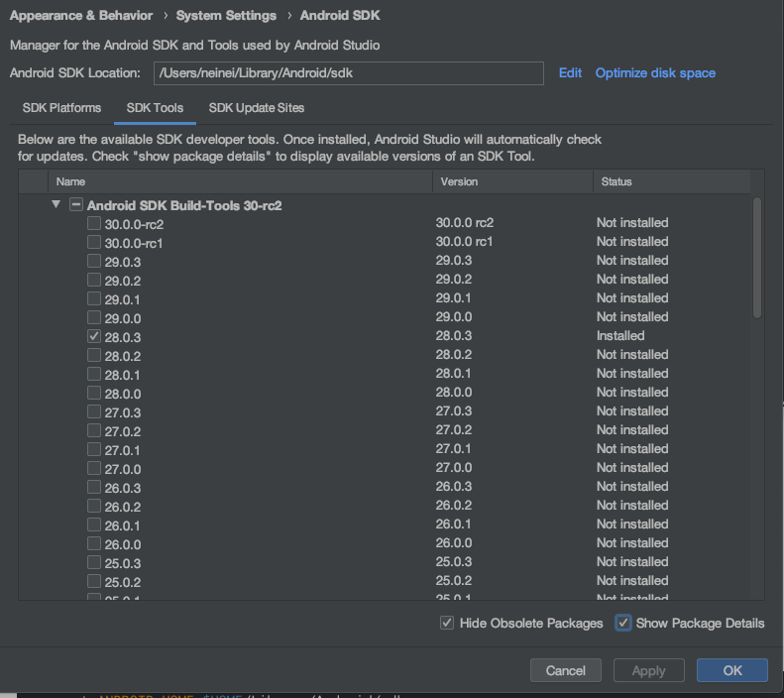Click the Name column header

240,181
